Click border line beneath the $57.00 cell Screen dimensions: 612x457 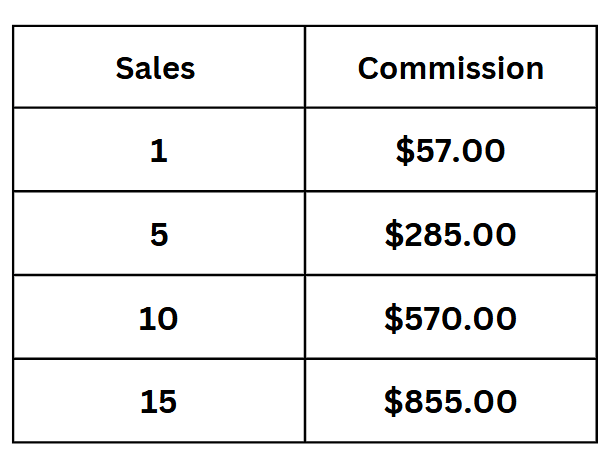click(450, 191)
